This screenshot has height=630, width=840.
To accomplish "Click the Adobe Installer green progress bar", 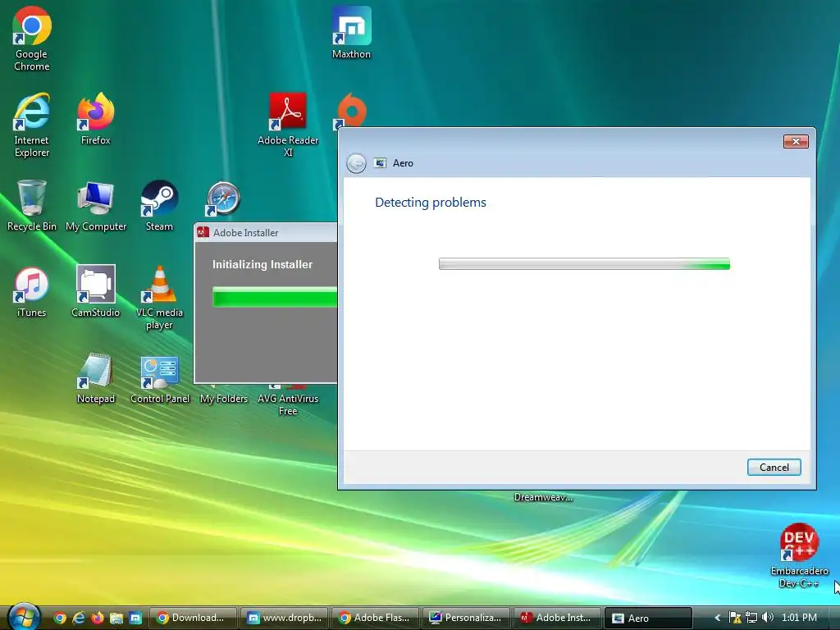I will tap(275, 297).
